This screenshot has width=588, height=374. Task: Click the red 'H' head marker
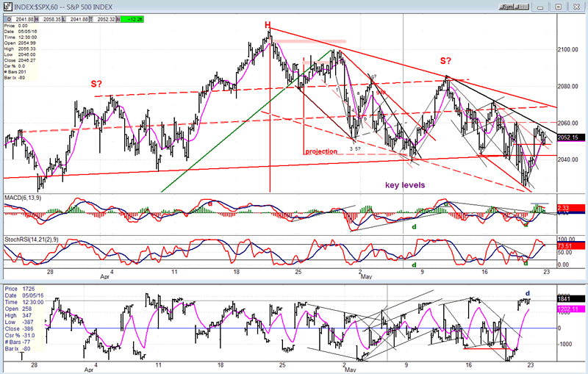[269, 26]
